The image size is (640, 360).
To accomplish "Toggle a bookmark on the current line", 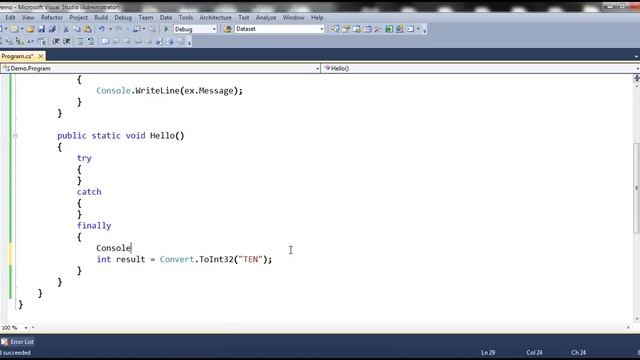I will pyautogui.click(x=105, y=41).
